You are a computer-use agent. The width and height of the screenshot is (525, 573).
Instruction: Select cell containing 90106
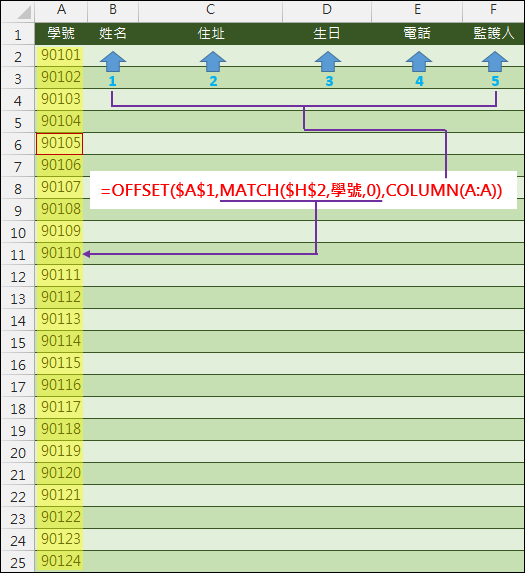click(x=60, y=166)
